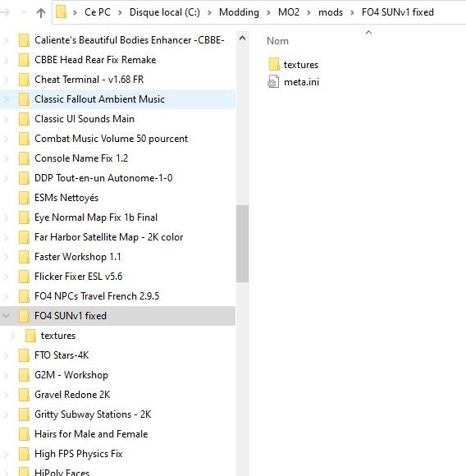
Task: Click ESMs Nettoyés folder icon
Action: coord(24,198)
